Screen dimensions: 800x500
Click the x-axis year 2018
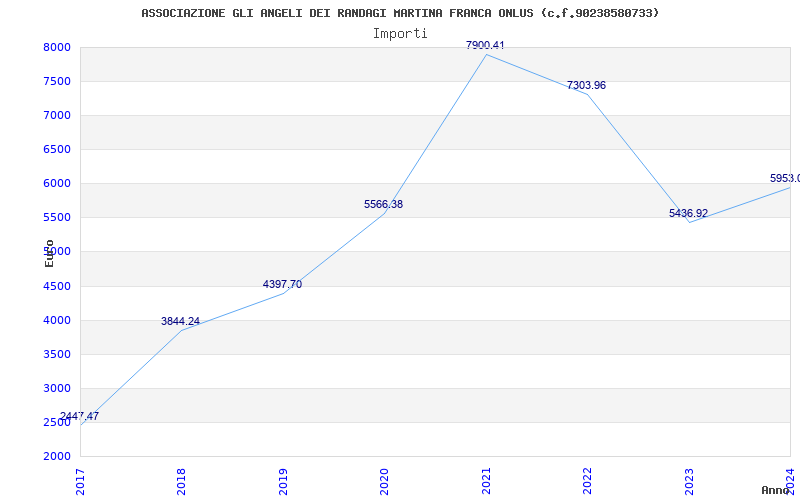181,482
